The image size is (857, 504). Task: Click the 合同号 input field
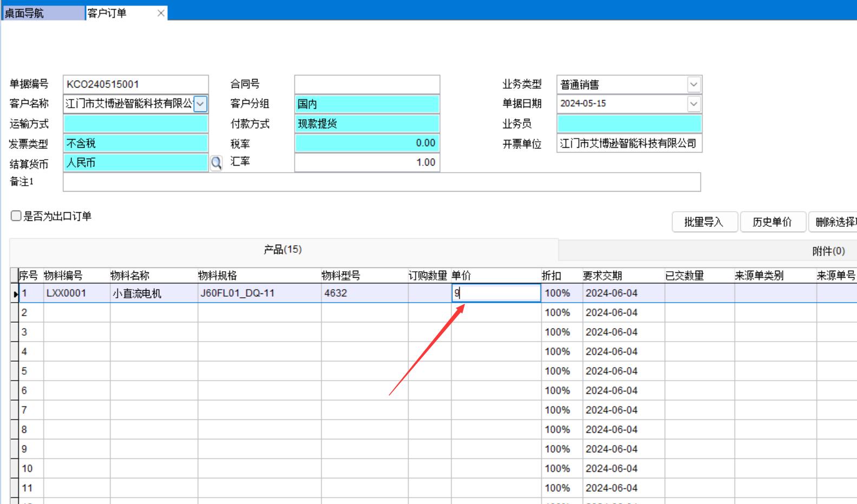(367, 84)
